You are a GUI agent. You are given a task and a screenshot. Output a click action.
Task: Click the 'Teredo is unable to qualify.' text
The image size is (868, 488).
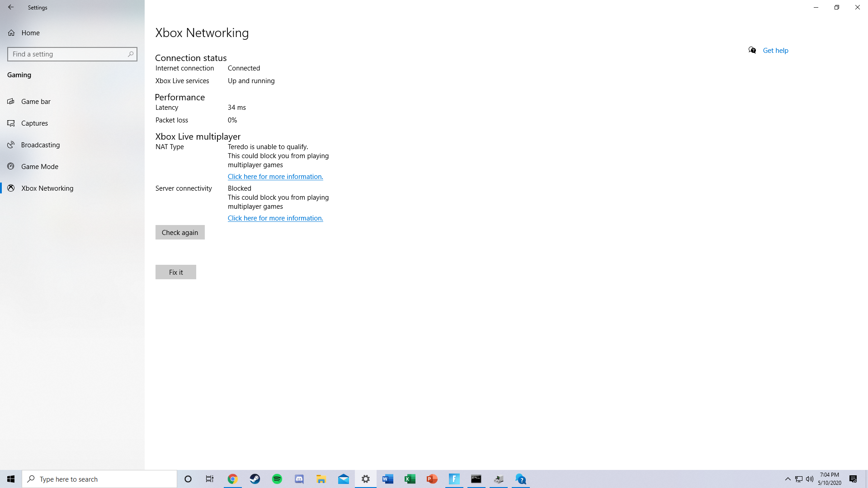click(x=268, y=147)
